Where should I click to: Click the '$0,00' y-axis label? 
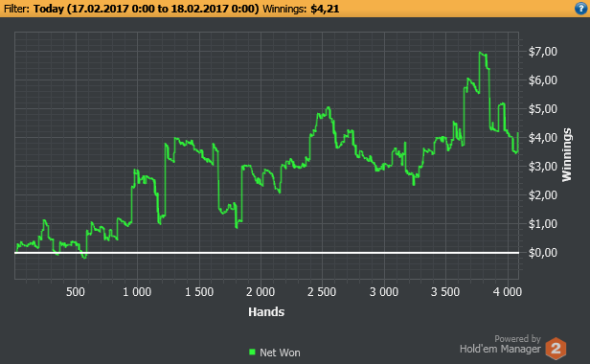coord(542,253)
